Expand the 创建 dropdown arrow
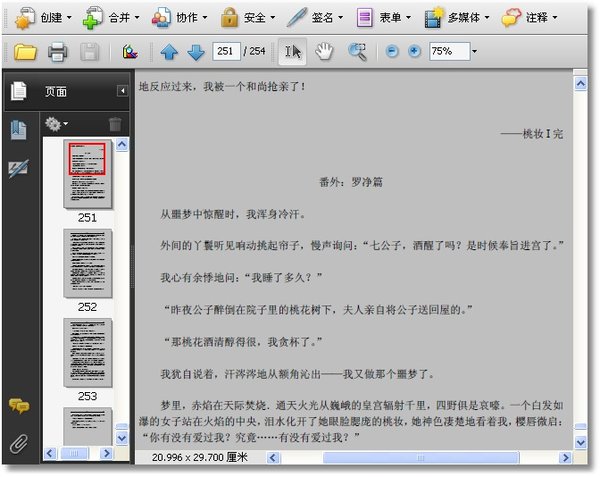 click(69, 18)
